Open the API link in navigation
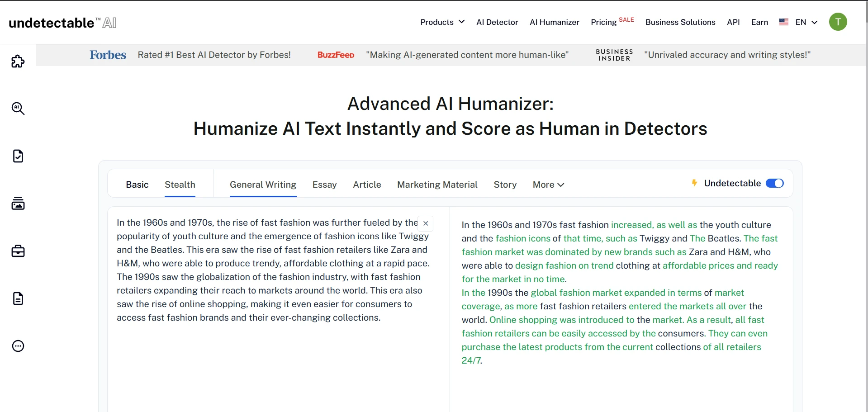Screen dimensions: 868x412 [x=733, y=22]
